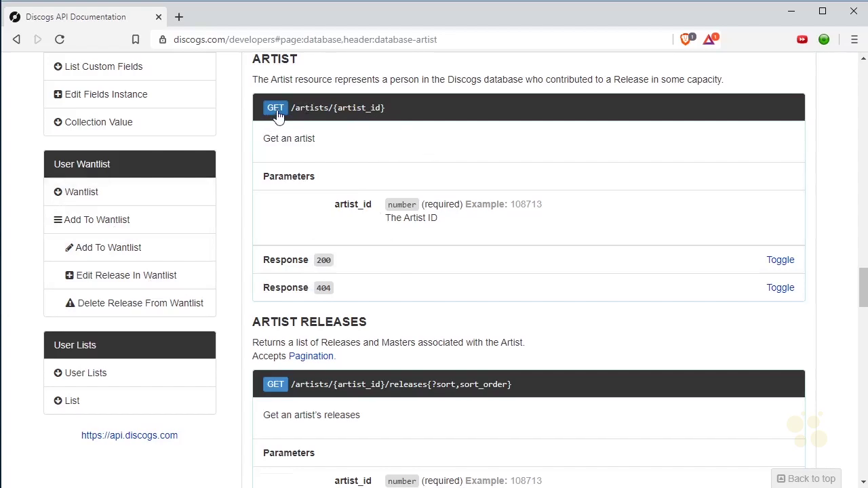
Task: Click the disabled forward navigation arrow
Action: [38, 39]
